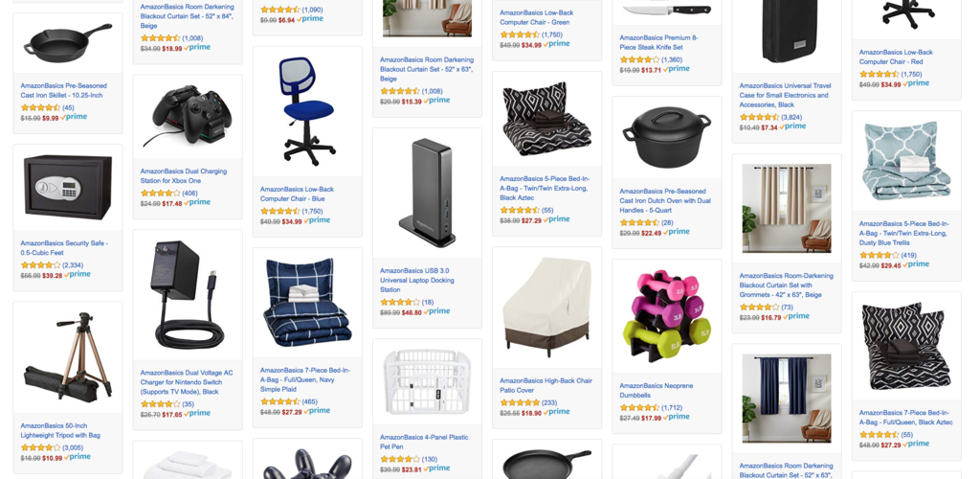The image size is (980, 479).
Task: Click the blue computer chair picture
Action: [x=307, y=111]
